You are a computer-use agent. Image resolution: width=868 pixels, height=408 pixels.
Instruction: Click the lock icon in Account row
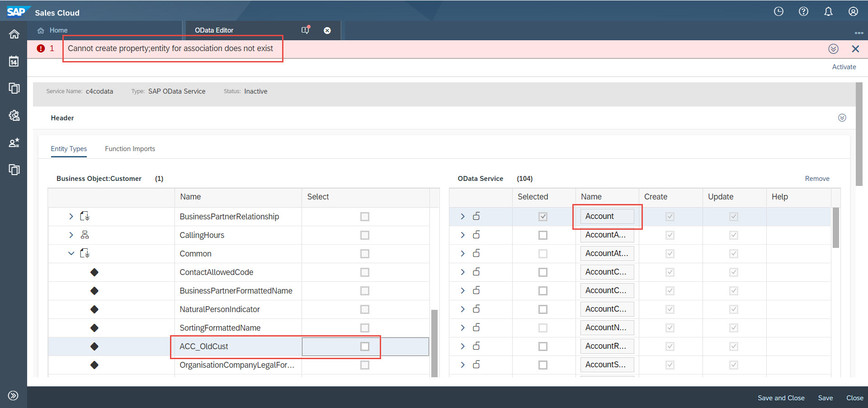coord(476,216)
